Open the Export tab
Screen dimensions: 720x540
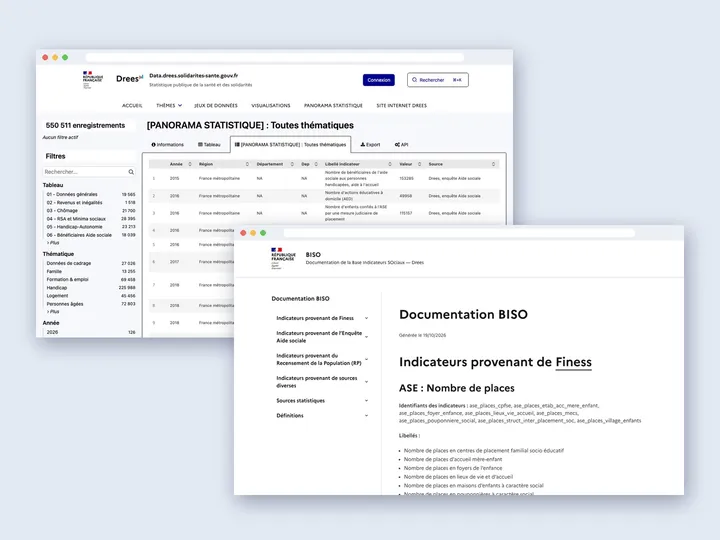pos(370,145)
